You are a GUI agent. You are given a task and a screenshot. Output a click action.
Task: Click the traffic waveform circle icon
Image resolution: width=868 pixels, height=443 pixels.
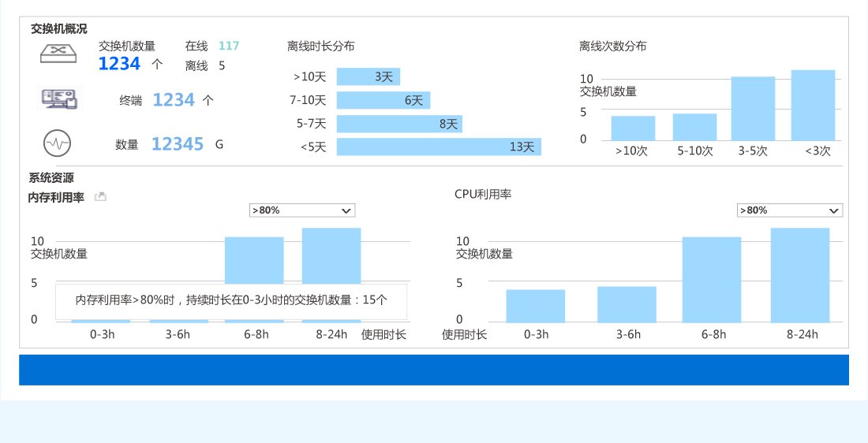[x=57, y=143]
